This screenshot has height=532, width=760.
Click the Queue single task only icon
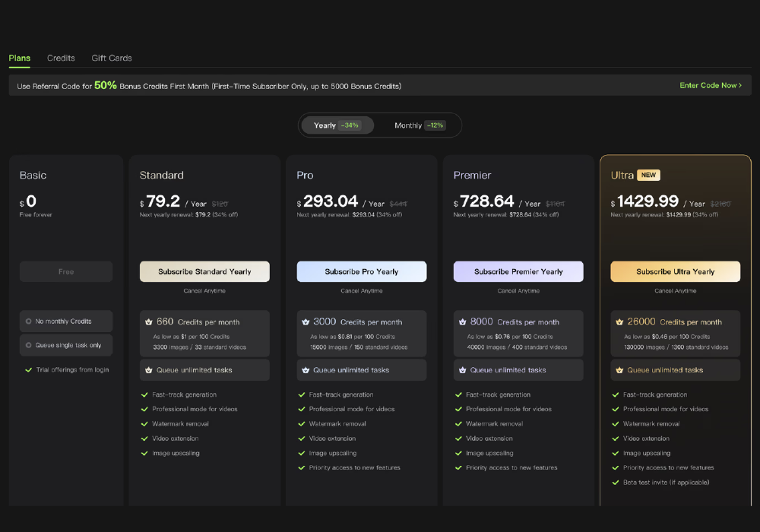click(x=29, y=345)
